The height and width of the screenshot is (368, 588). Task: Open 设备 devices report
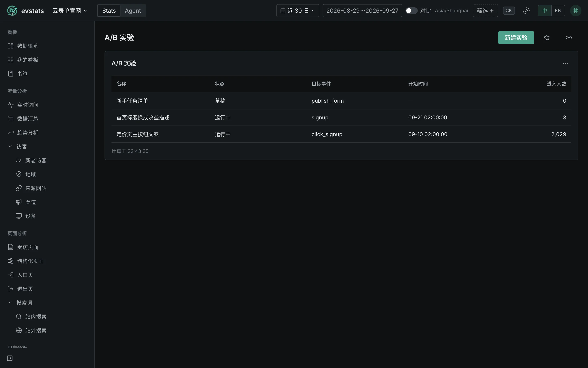(51, 216)
